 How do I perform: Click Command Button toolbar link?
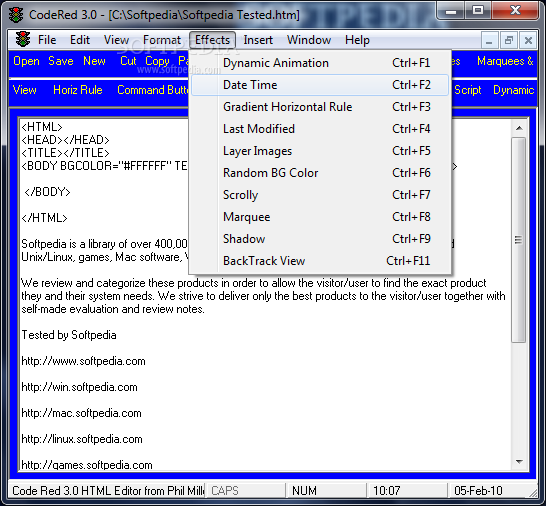tap(153, 90)
